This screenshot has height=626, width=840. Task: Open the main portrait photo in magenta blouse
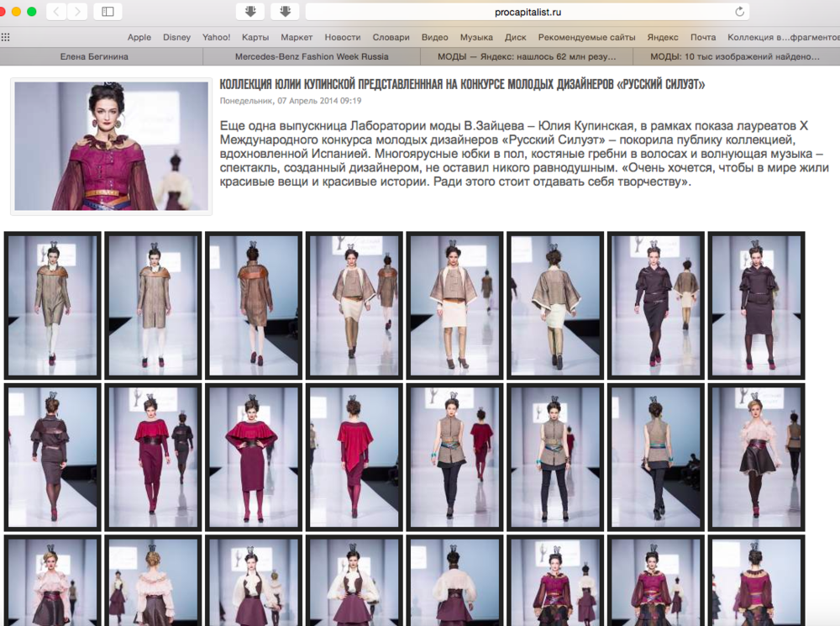[112, 145]
